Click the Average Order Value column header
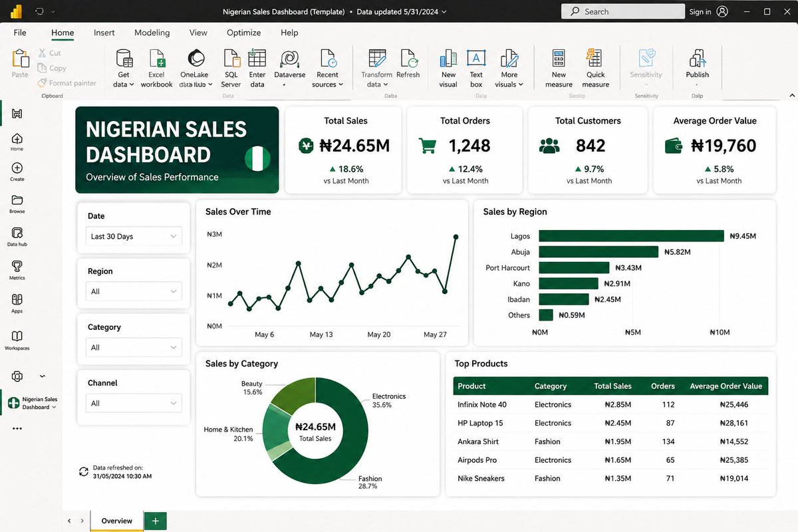The image size is (798, 532). pos(726,386)
